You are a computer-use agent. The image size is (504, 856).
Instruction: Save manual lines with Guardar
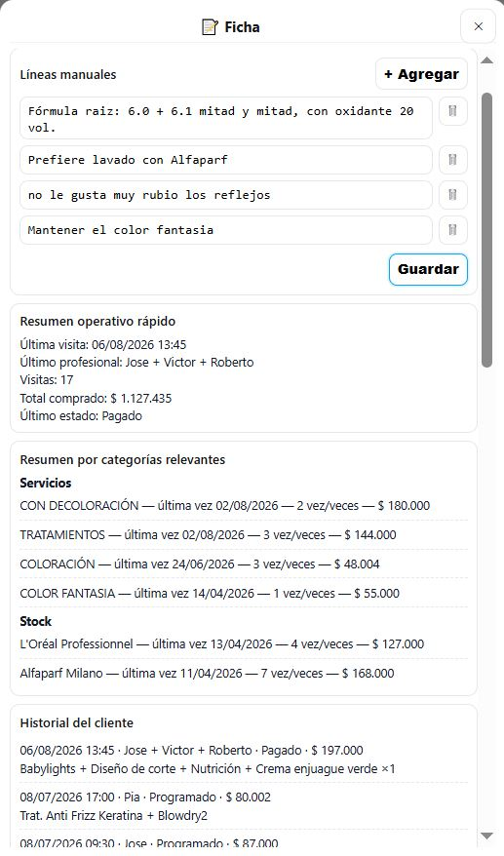pyautogui.click(x=428, y=269)
